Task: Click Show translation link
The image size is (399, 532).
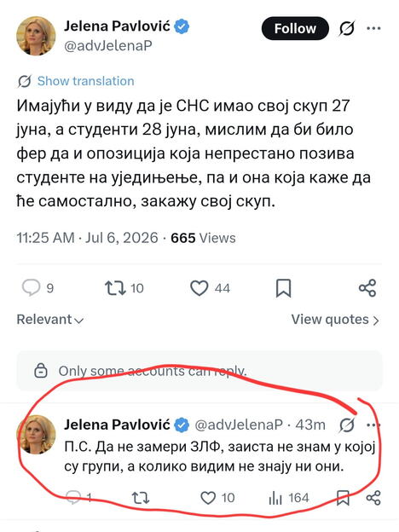Action: tap(85, 81)
